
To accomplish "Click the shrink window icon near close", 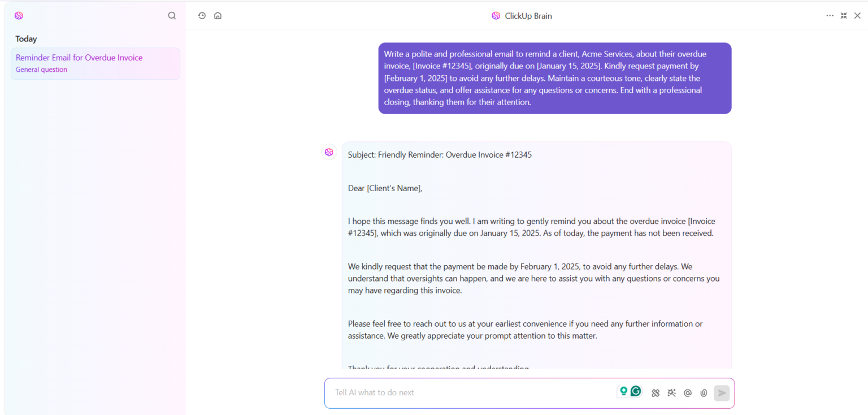I will (x=843, y=15).
